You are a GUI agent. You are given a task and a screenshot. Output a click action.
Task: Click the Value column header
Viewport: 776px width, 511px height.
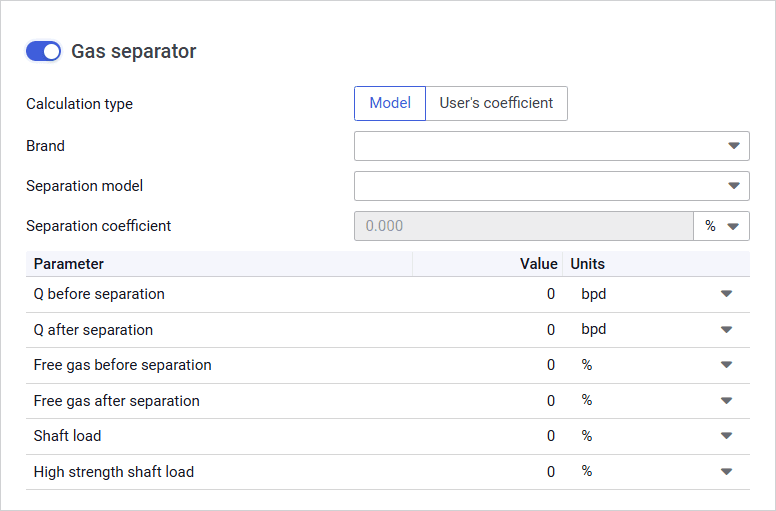coord(538,264)
